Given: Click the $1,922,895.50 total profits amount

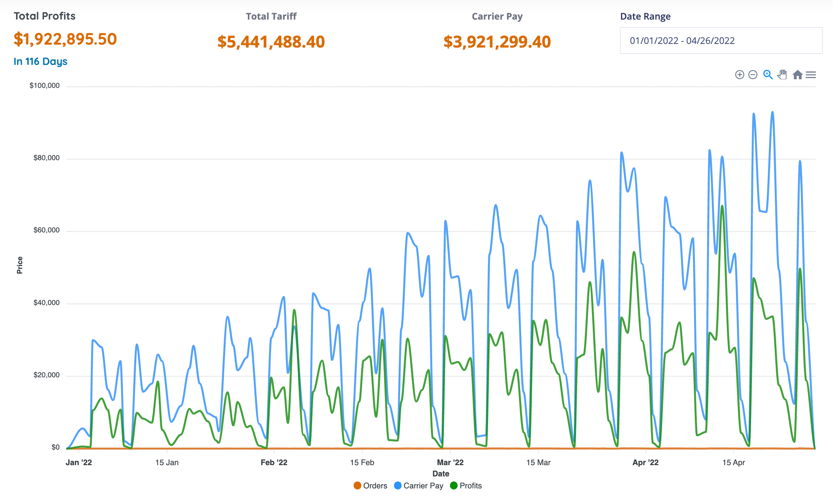Looking at the screenshot, I should coord(65,39).
